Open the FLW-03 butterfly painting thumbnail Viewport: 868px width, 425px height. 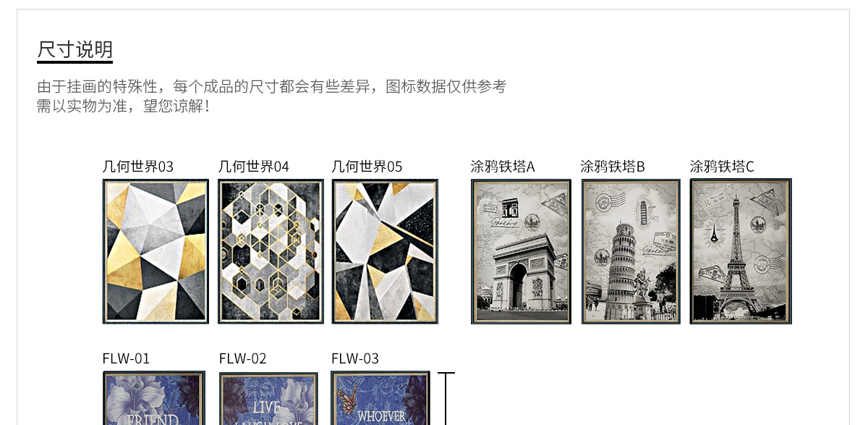pyautogui.click(x=380, y=398)
